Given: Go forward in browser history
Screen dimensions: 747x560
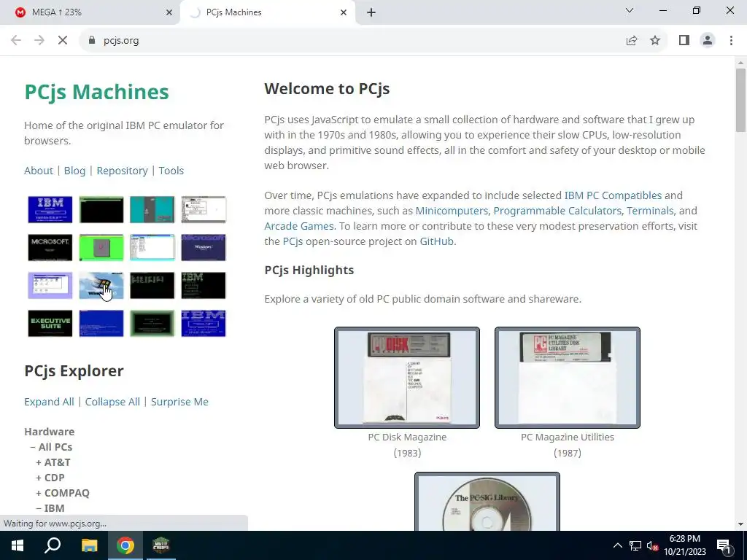Looking at the screenshot, I should (39, 41).
